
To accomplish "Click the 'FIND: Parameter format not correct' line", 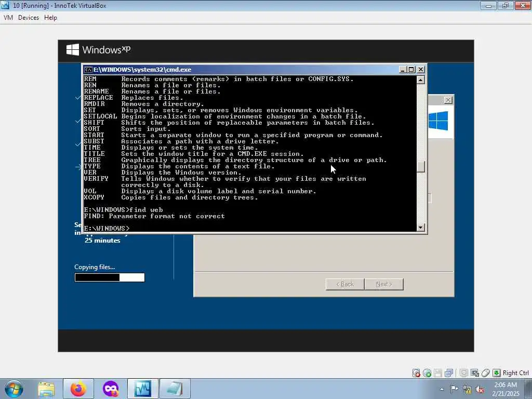I will 154,216.
